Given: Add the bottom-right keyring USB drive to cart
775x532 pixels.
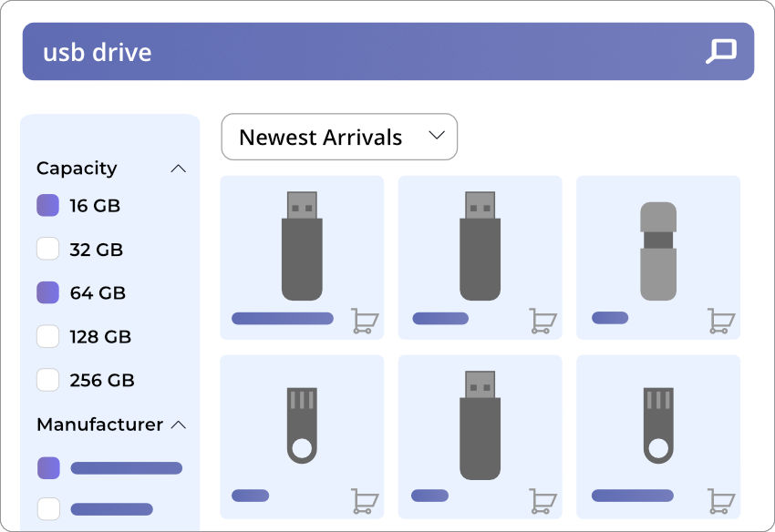Looking at the screenshot, I should tap(721, 500).
